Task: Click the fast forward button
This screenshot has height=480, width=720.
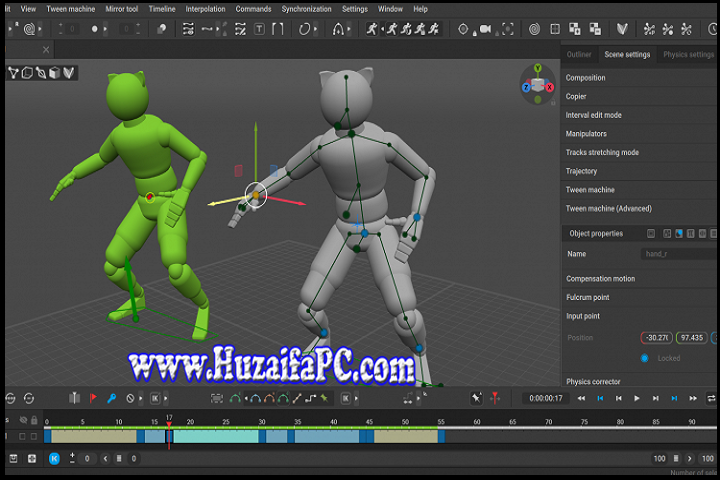Action: tap(693, 398)
